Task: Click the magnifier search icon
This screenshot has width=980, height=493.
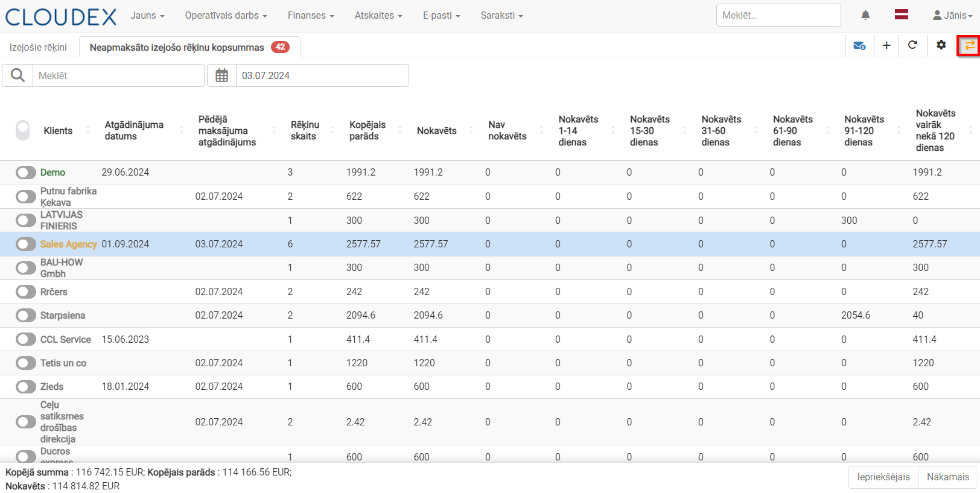Action: pyautogui.click(x=17, y=75)
